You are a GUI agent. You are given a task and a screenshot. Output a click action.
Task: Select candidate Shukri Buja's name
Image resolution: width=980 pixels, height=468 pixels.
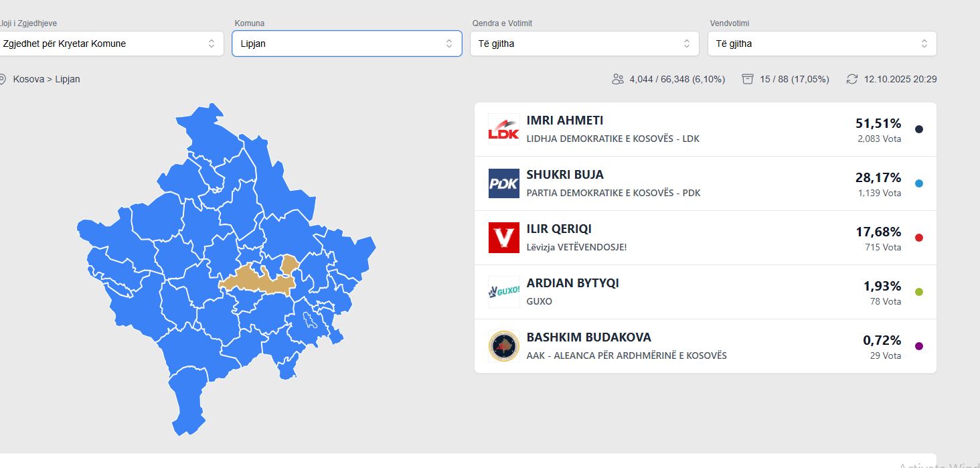click(x=565, y=175)
